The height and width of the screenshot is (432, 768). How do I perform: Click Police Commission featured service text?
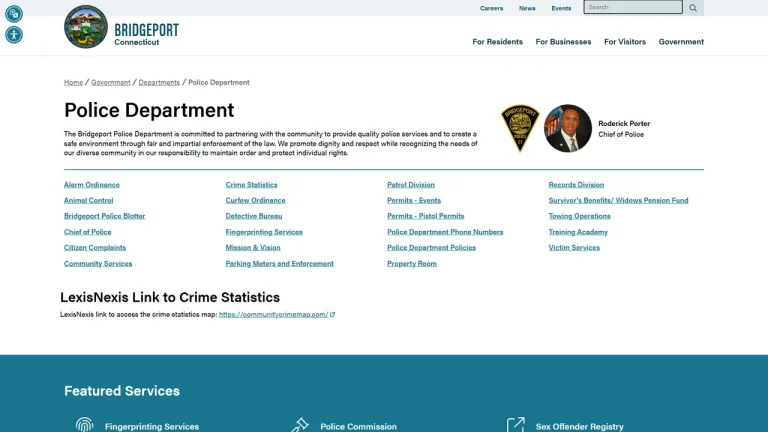359,427
